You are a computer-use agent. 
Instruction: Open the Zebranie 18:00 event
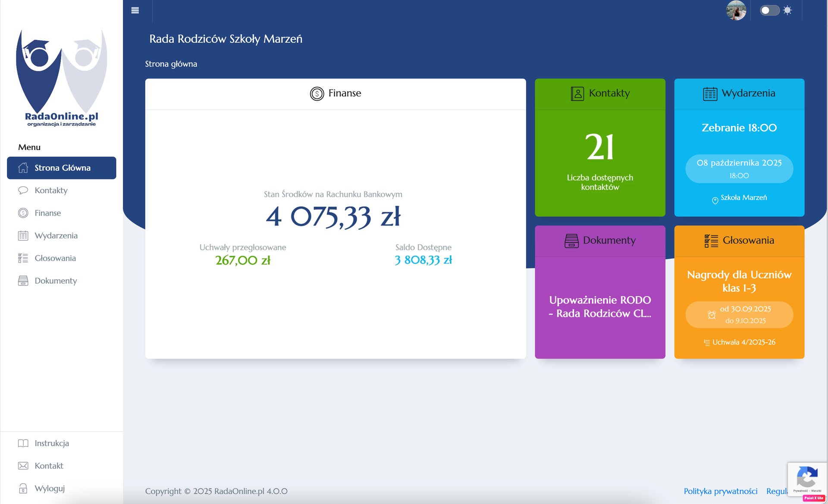pyautogui.click(x=739, y=128)
